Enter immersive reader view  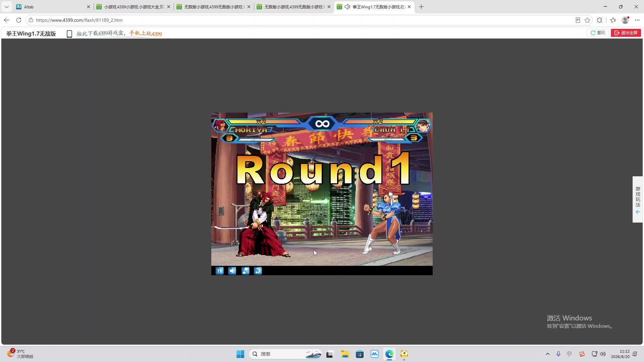pyautogui.click(x=578, y=20)
